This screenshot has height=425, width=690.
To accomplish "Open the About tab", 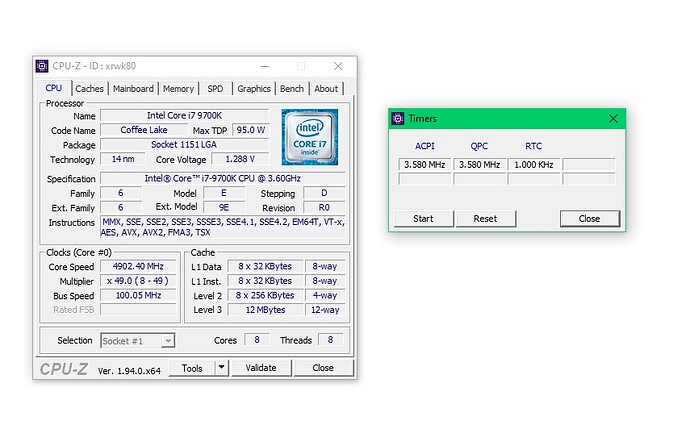I will 326,88.
